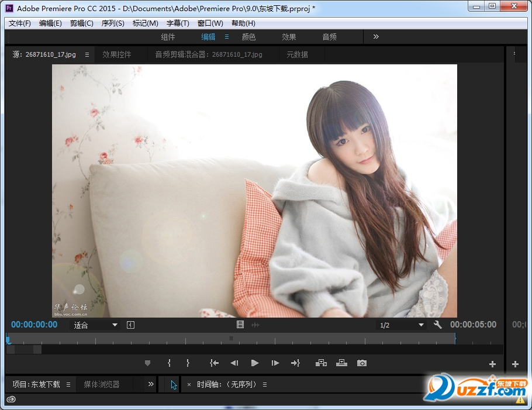Screen dimensions: 532x410
Task: Open the 剪辑(C) menu
Action: click(81, 23)
